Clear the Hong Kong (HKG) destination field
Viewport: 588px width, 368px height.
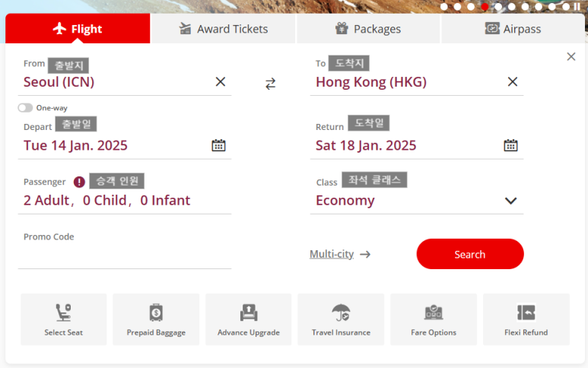[513, 81]
